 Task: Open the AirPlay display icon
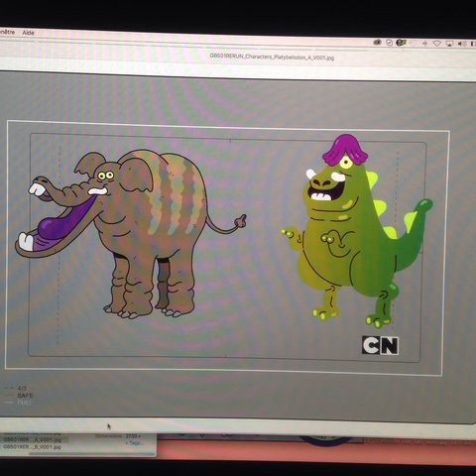click(449, 44)
